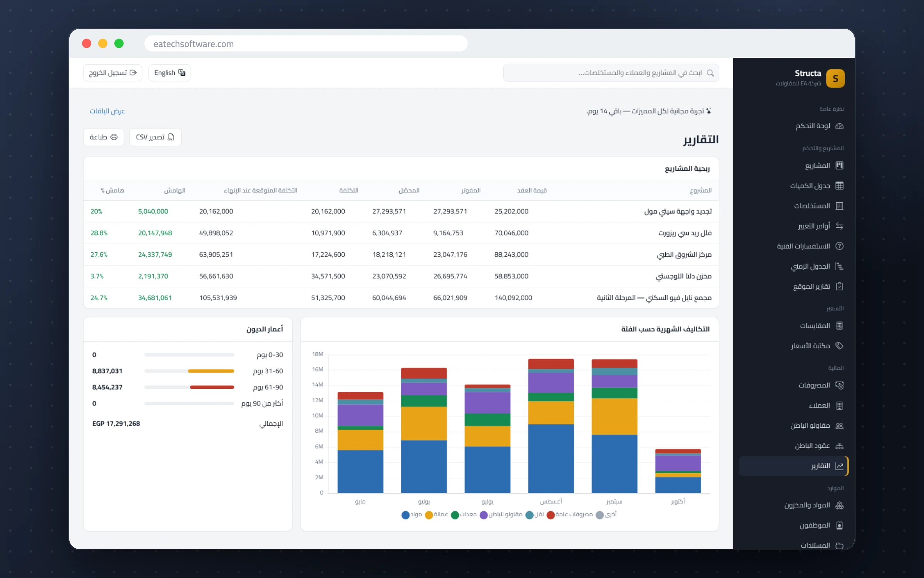Click عقود الباطن hierarchy icon

coord(840,446)
